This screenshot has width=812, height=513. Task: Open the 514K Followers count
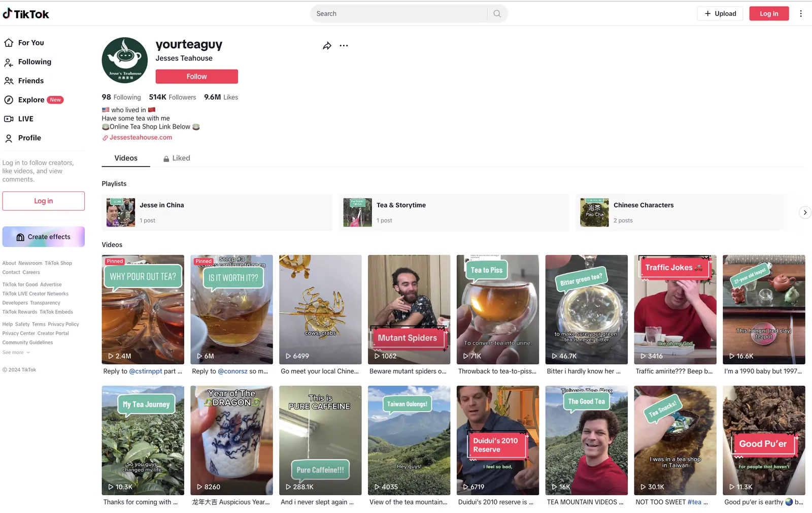173,97
